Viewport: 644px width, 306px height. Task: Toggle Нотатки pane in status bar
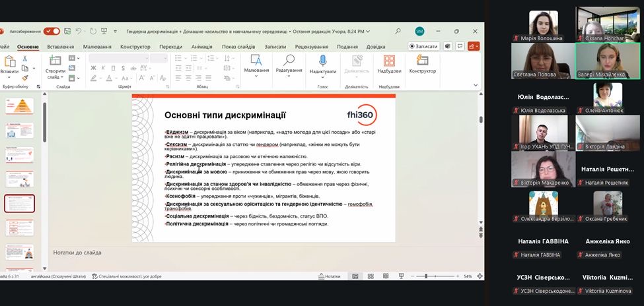(329, 276)
